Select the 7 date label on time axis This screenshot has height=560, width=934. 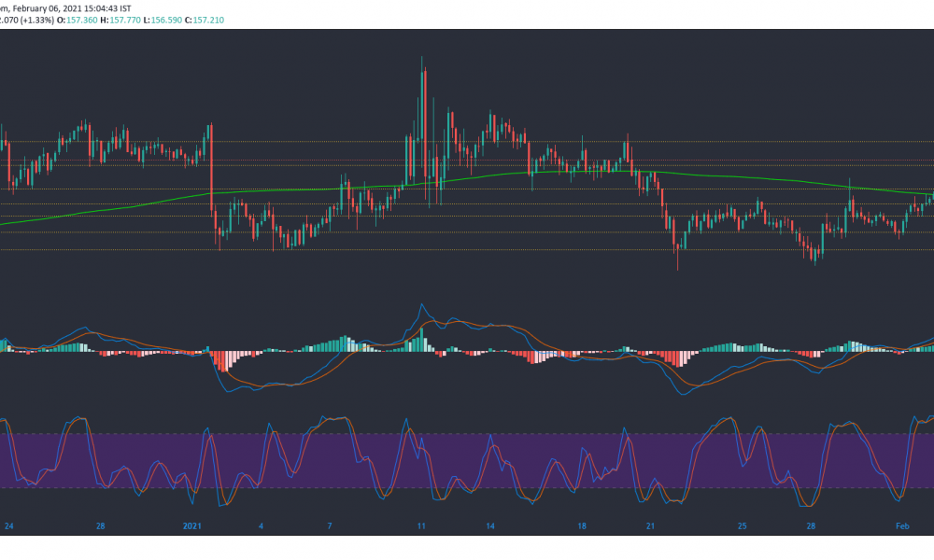(x=330, y=526)
